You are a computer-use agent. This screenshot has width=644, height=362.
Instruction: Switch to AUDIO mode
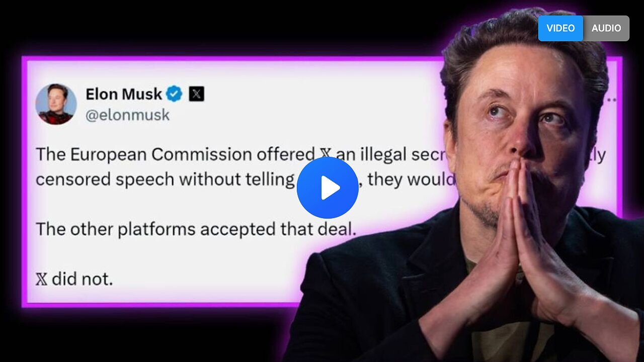click(606, 28)
